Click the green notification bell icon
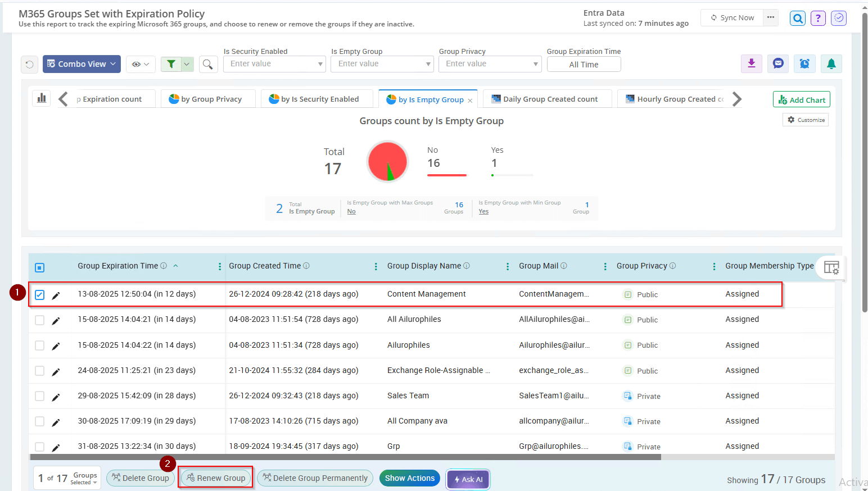Image resolution: width=868 pixels, height=491 pixels. (831, 64)
